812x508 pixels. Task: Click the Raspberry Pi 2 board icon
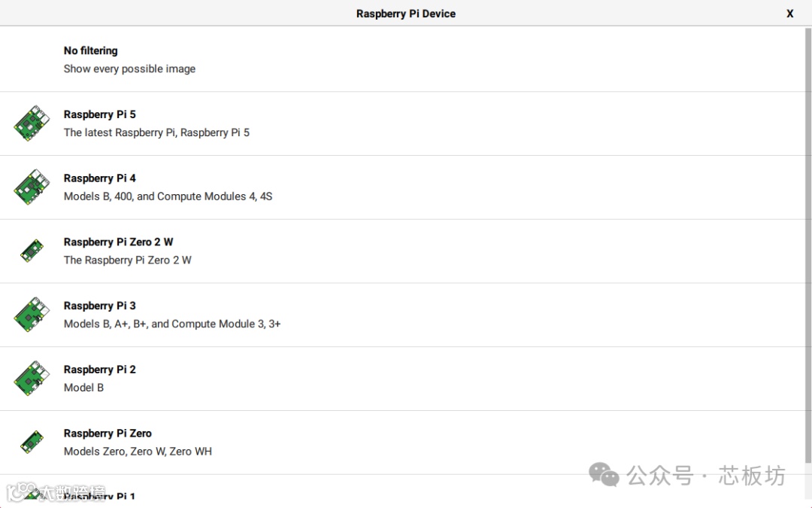pyautogui.click(x=32, y=379)
